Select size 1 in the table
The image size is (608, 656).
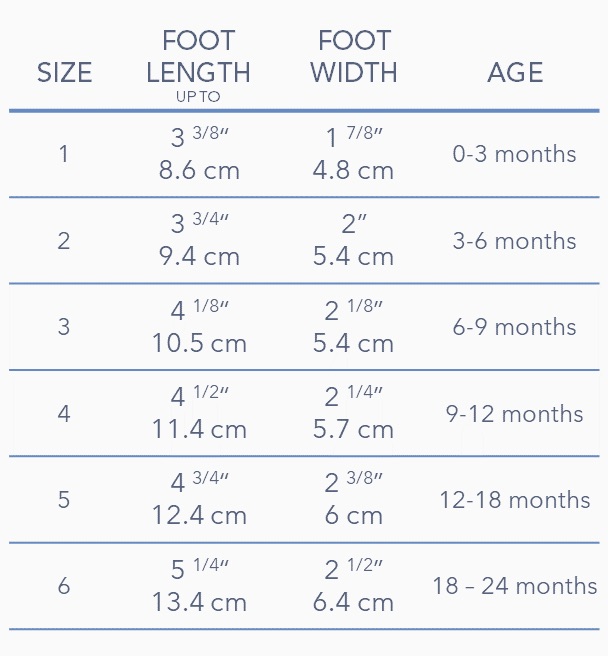click(x=64, y=154)
